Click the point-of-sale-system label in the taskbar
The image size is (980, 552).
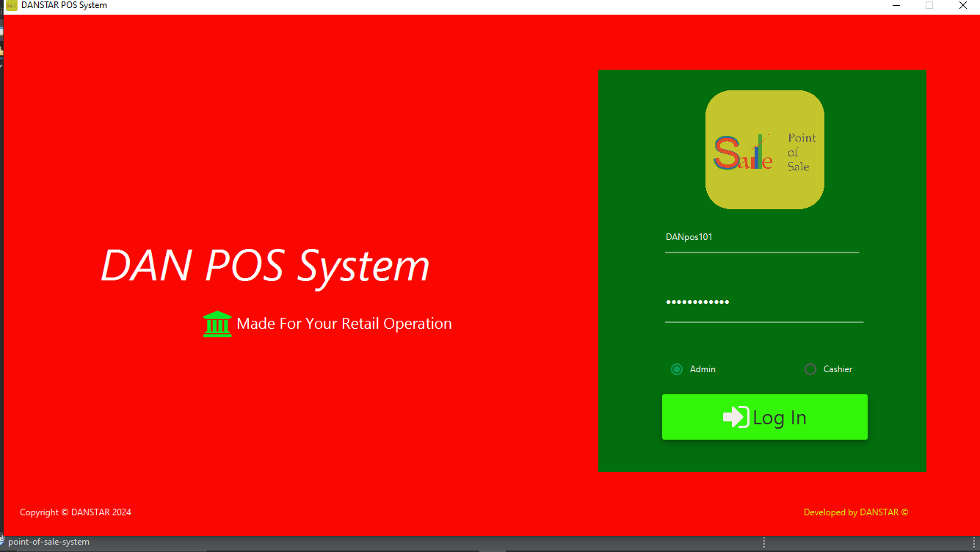pyautogui.click(x=48, y=542)
